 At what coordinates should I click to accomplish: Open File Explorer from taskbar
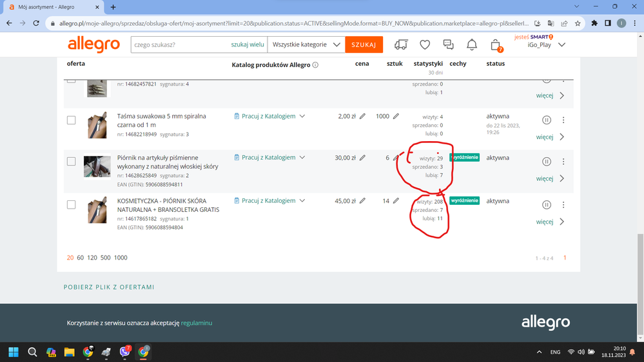(69, 352)
